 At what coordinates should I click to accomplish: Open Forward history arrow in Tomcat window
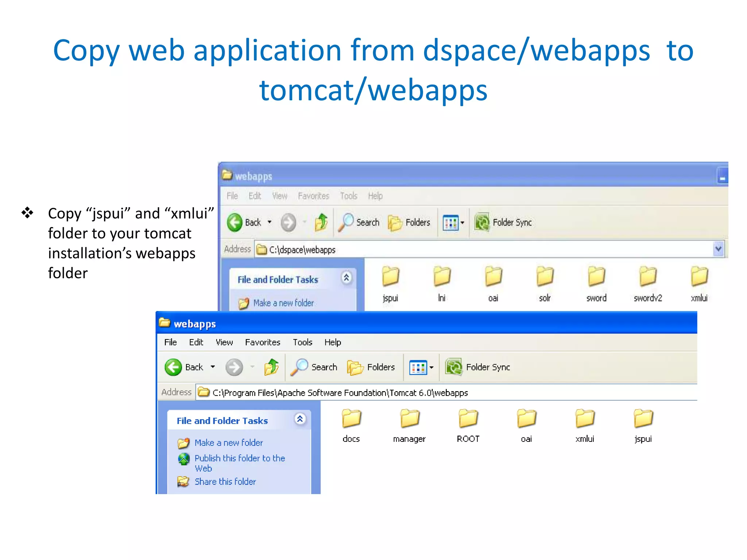(252, 367)
